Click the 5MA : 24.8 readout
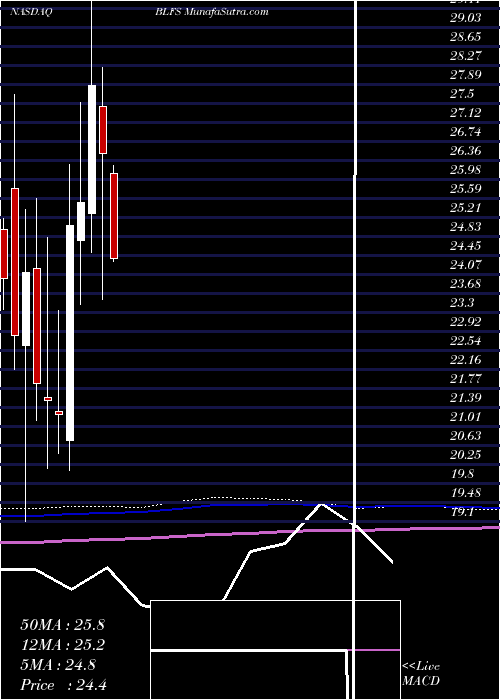The width and height of the screenshot is (500, 700). (58, 665)
